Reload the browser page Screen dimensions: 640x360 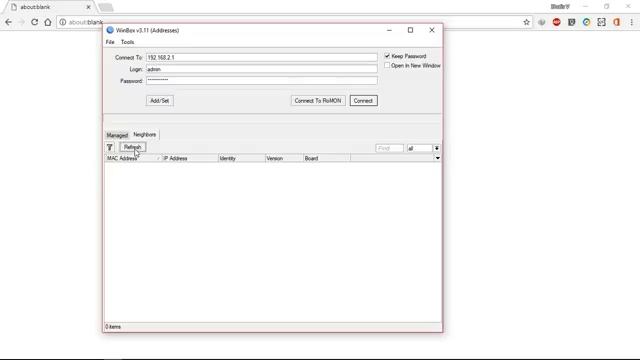point(34,22)
